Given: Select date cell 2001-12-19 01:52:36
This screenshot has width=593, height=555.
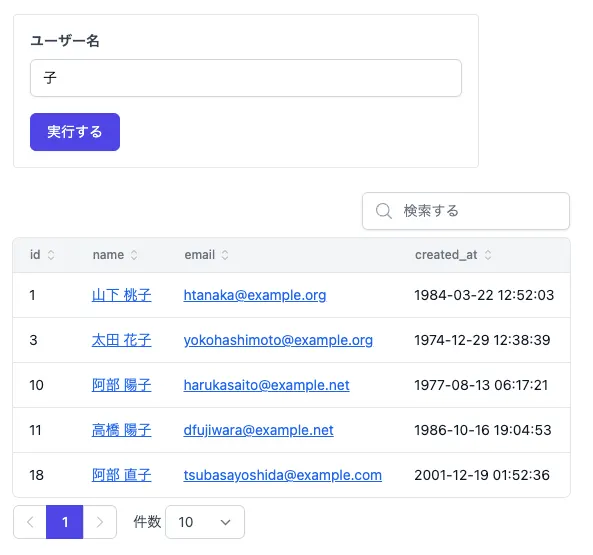Looking at the screenshot, I should click(482, 475).
